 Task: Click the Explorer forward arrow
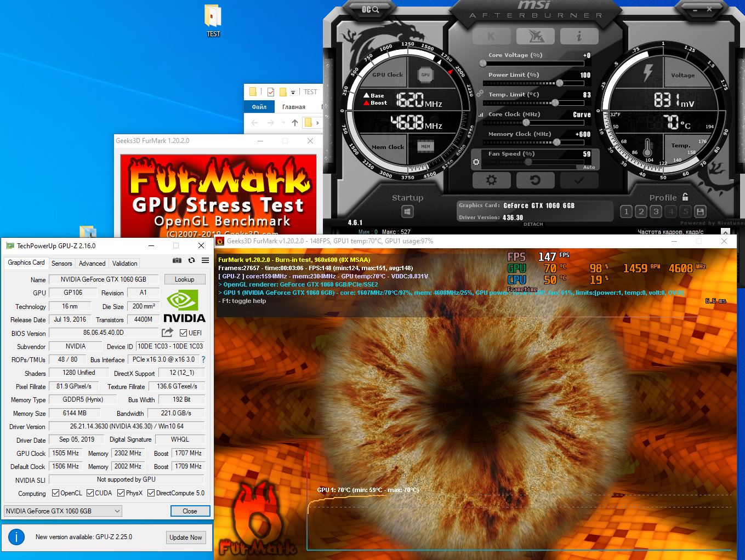click(271, 123)
